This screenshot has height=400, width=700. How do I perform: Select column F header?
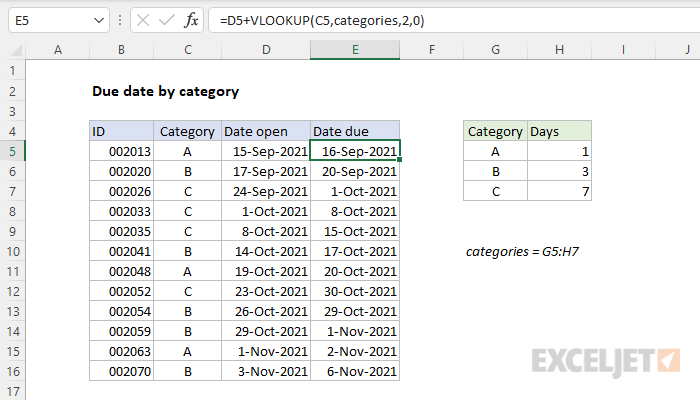432,50
